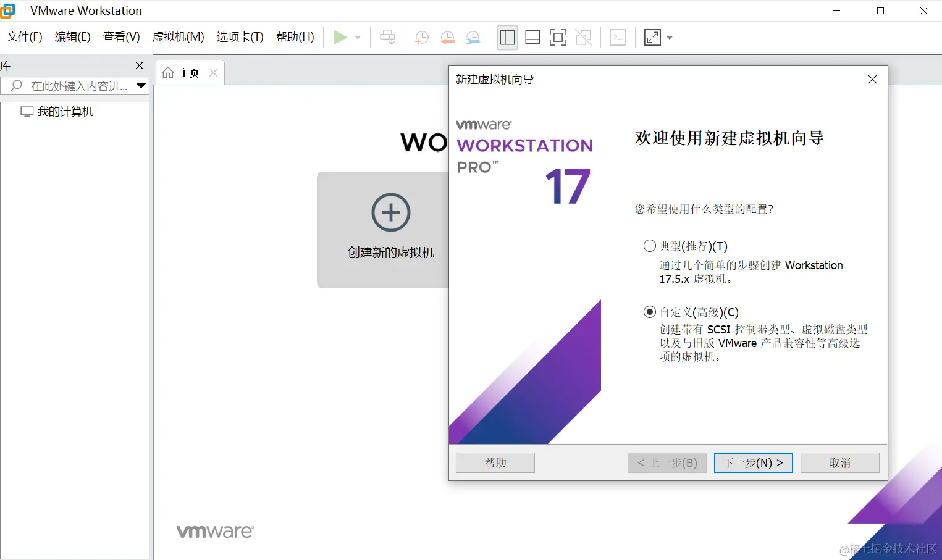Open the stretch display dropdown arrow
This screenshot has height=560, width=942.
click(x=670, y=37)
